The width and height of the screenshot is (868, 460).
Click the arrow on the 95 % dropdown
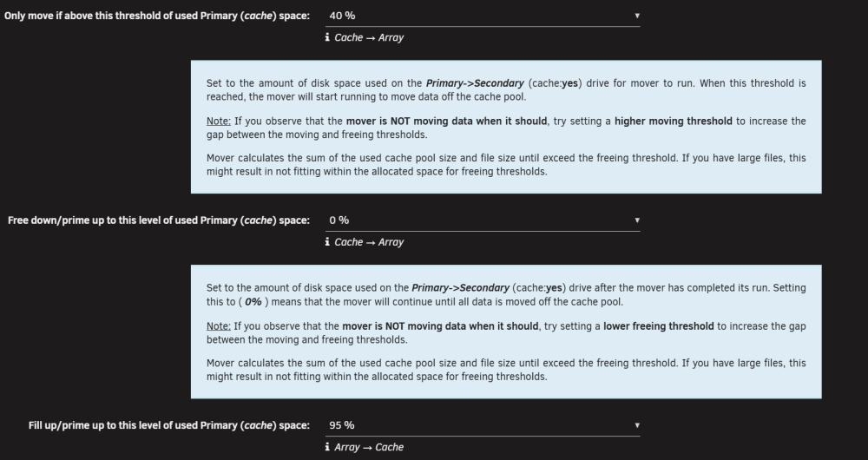[x=636, y=425]
